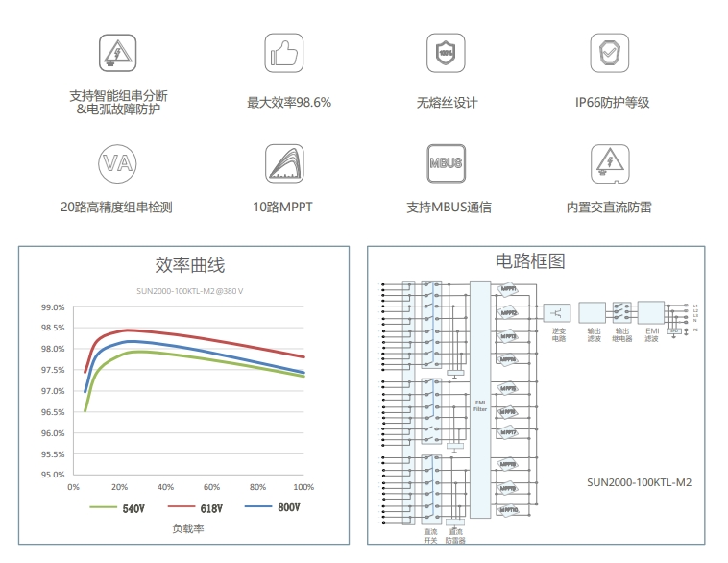Select the 逆变电路 block in circuit diagram
Viewport: 728px width, 563px height.
[559, 312]
